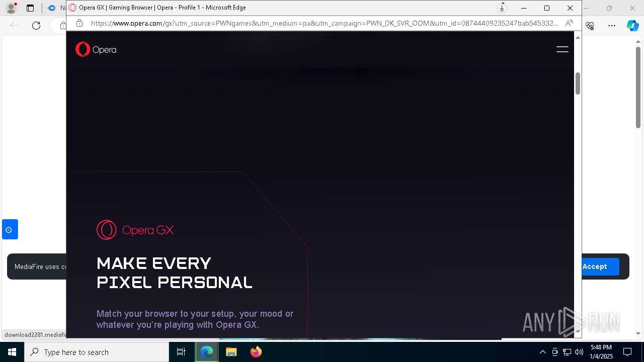Open tab actions menu in background Edge
Viewport: 644px width, 362px height.
30,8
